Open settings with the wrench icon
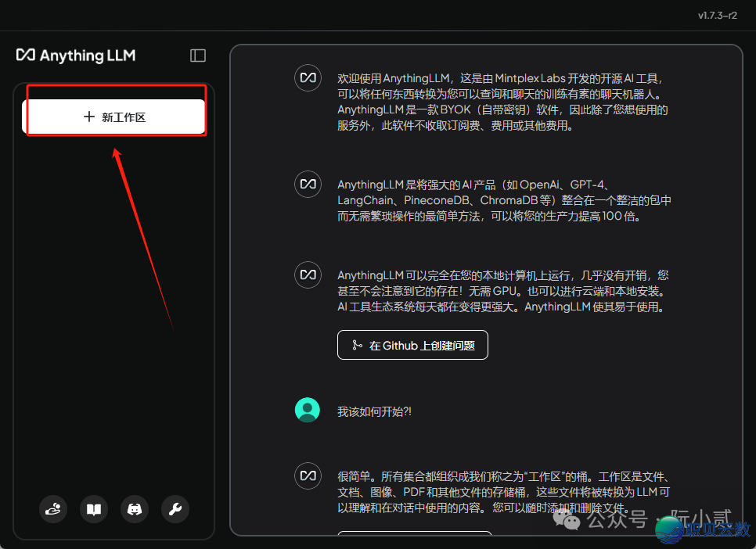Screen dimensions: 756x549 click(x=175, y=509)
